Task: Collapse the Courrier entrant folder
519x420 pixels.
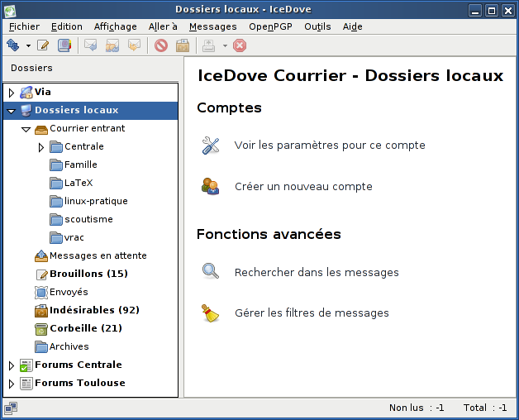Action: [x=26, y=129]
